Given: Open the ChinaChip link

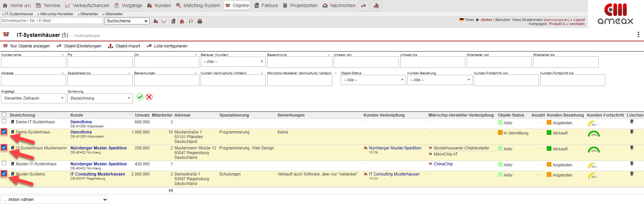Looking at the screenshot, I should coord(443,164).
